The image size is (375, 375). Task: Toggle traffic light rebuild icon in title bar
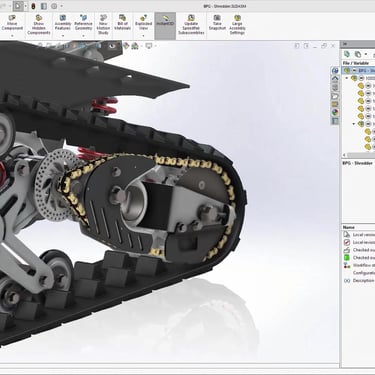tap(33, 6)
